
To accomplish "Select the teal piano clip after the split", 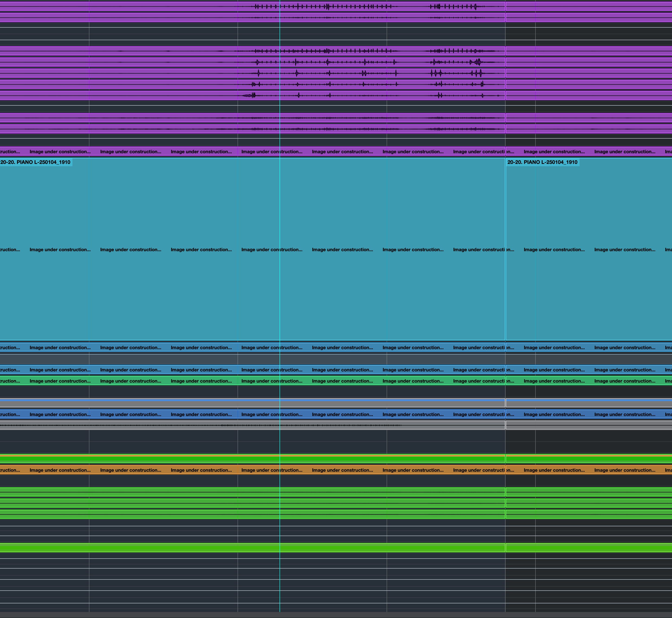I will tap(589, 207).
